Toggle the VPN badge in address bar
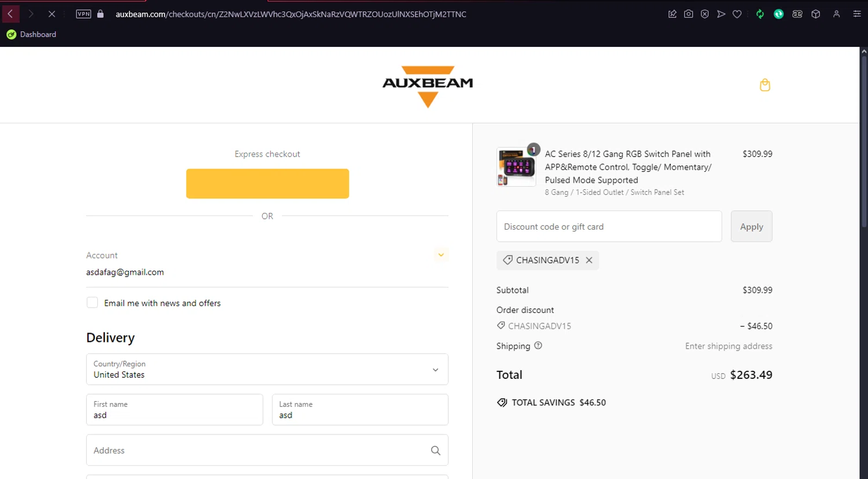This screenshot has width=868, height=479. tap(83, 14)
